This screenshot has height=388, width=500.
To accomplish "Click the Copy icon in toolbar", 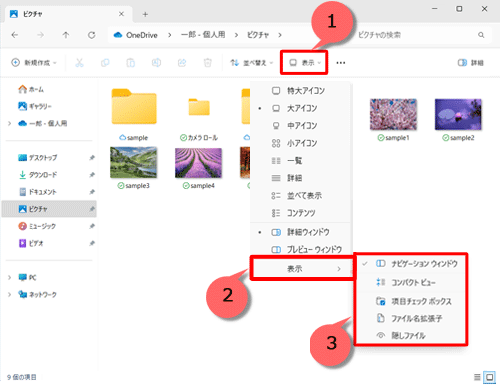I will tap(105, 63).
